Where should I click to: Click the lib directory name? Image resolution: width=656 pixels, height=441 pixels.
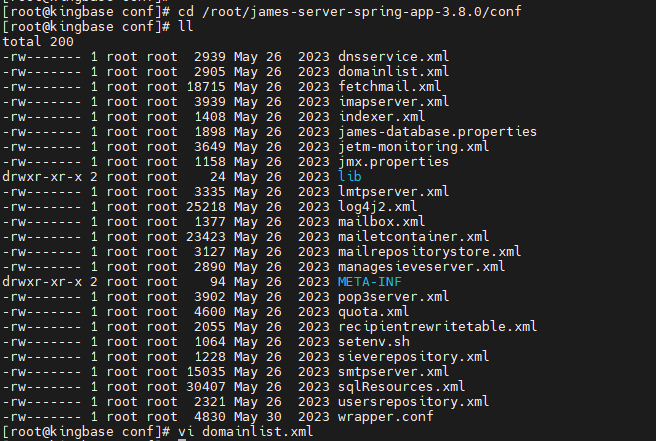pos(350,176)
